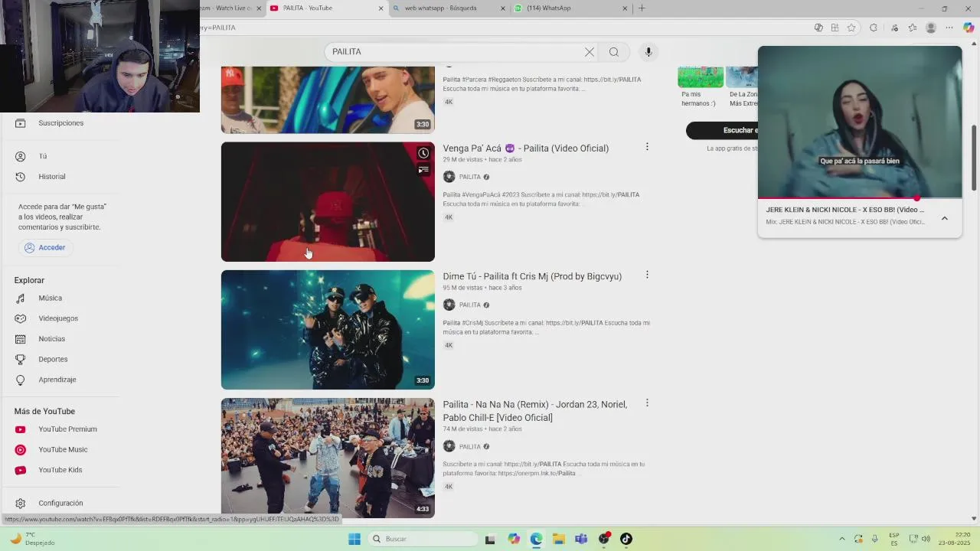Viewport: 980px width, 551px height.
Task: Start voice search with the microphone icon
Action: (648, 52)
